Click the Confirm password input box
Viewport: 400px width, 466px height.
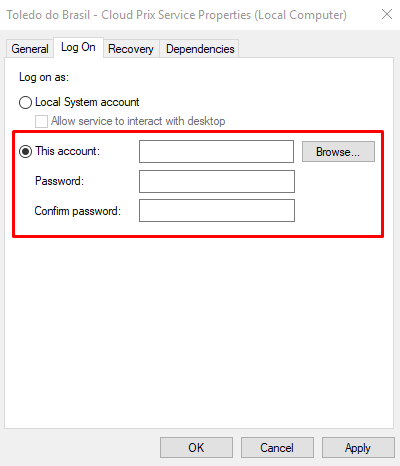pos(217,210)
